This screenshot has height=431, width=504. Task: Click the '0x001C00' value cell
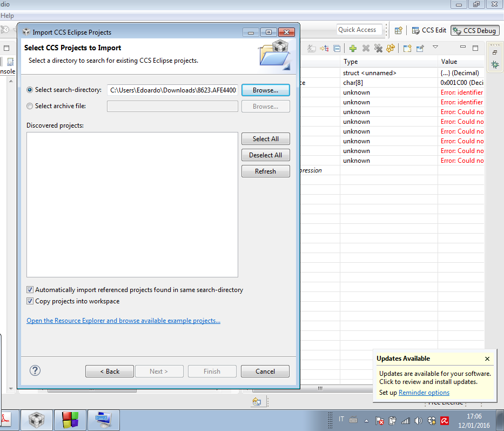(x=461, y=83)
